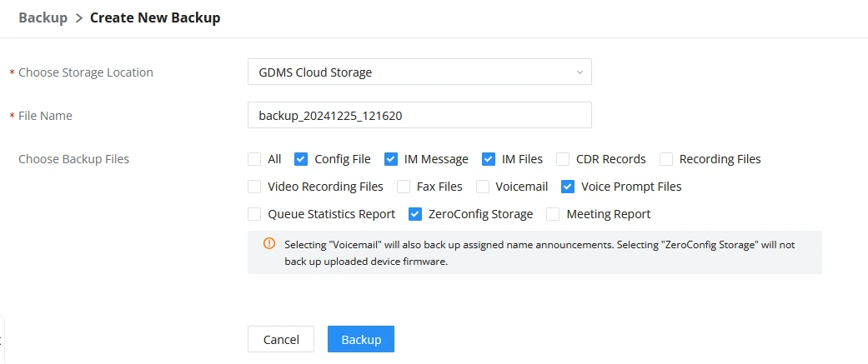Tick the Meeting Report checkbox

point(553,214)
